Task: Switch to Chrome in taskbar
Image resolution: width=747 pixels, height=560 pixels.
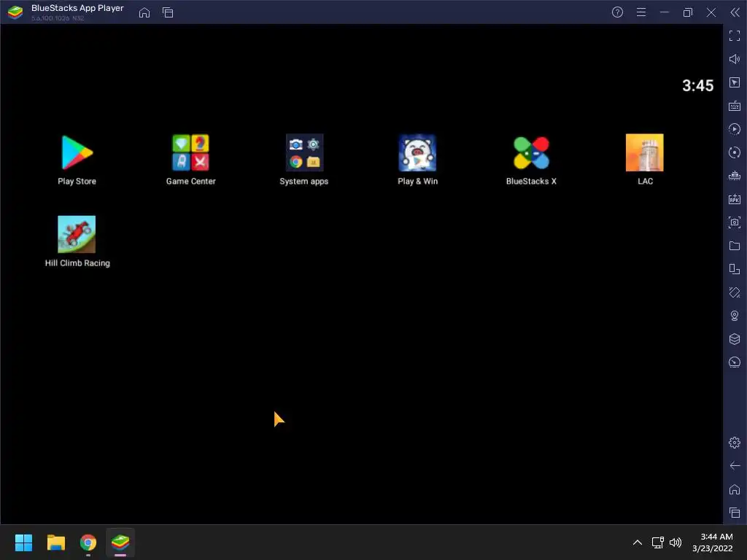Action: pyautogui.click(x=88, y=542)
